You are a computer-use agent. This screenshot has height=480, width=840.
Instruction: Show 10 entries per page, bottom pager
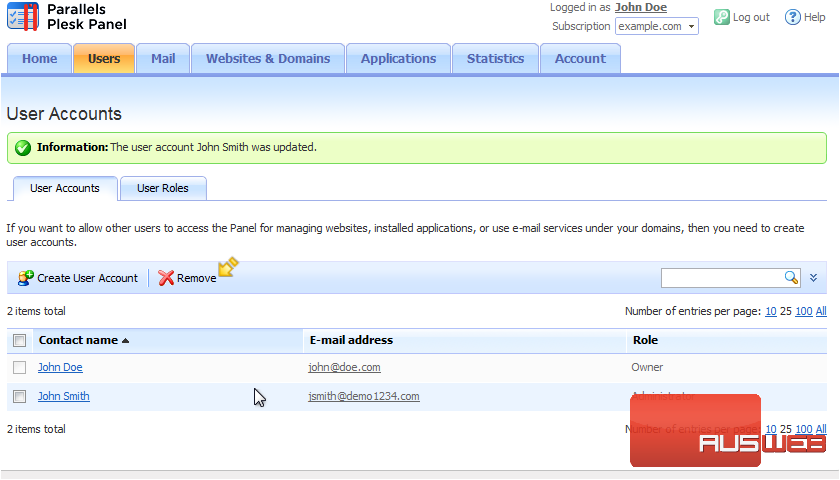771,429
